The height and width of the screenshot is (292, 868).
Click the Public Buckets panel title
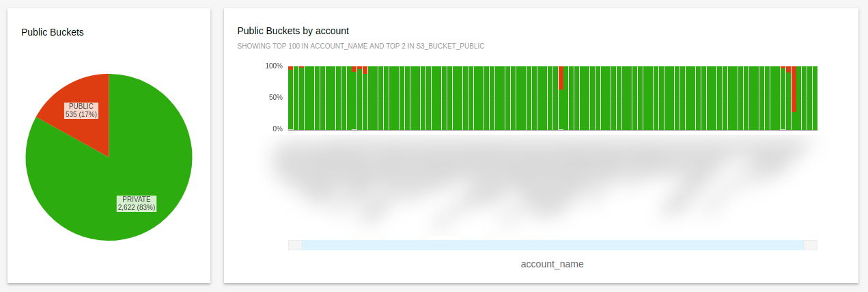click(x=53, y=32)
